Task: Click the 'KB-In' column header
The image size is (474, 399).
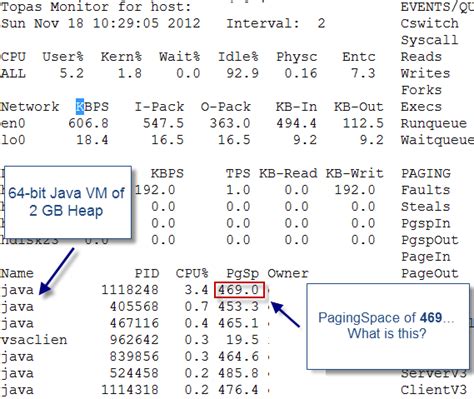Action: (x=297, y=107)
